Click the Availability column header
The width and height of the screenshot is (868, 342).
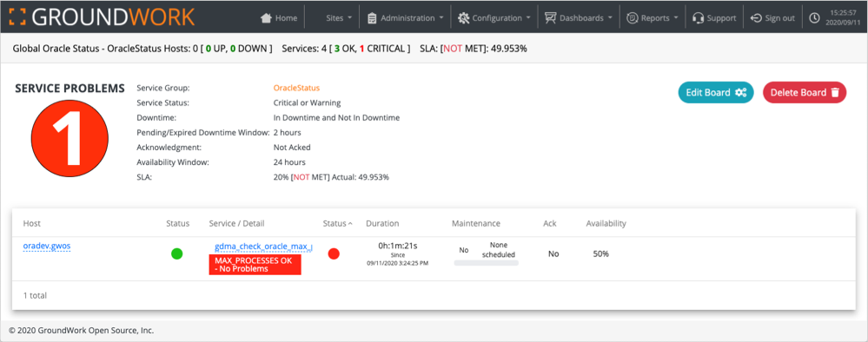click(x=606, y=224)
